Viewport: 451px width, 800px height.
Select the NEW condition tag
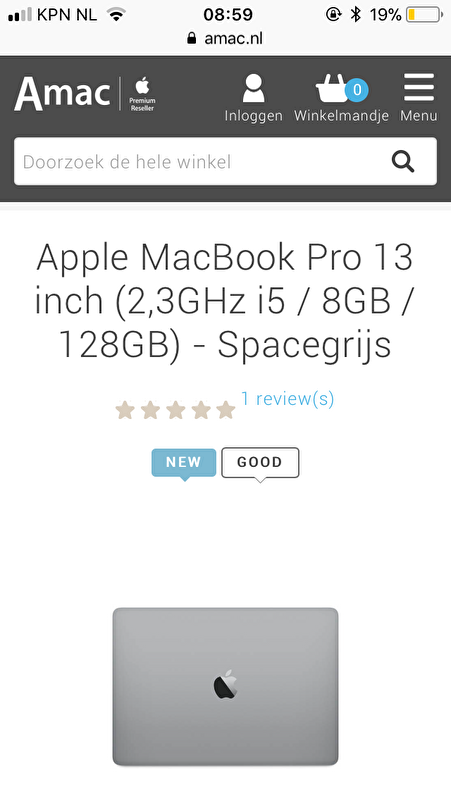click(184, 462)
